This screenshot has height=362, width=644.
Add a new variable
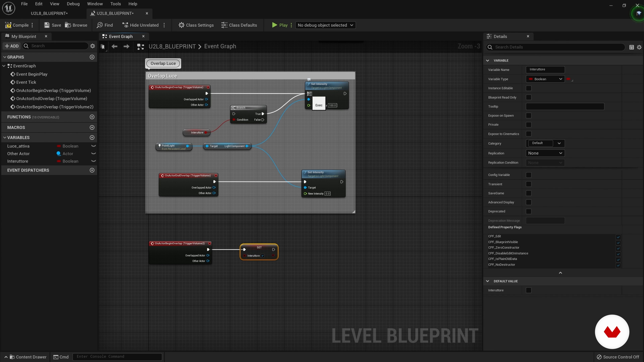click(x=92, y=137)
